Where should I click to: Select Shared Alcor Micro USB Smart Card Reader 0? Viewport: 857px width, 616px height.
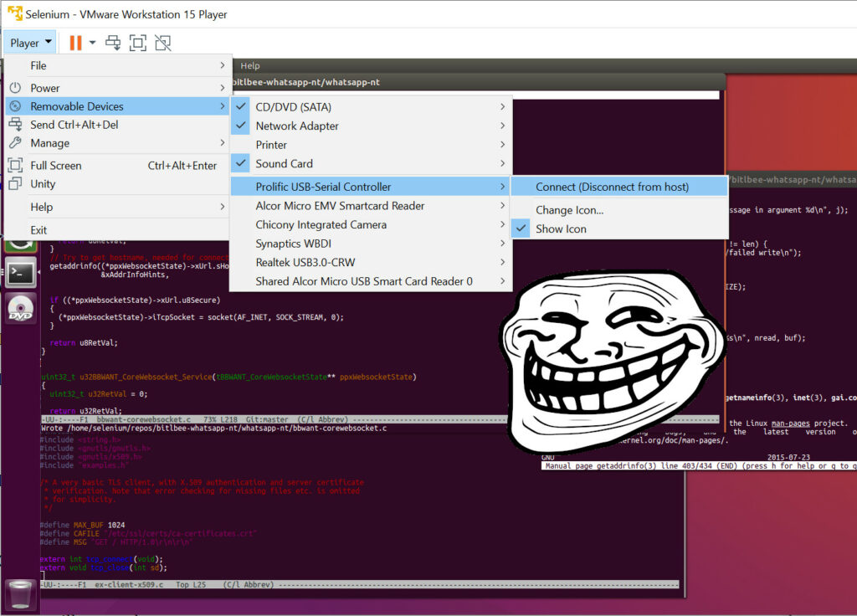point(371,281)
